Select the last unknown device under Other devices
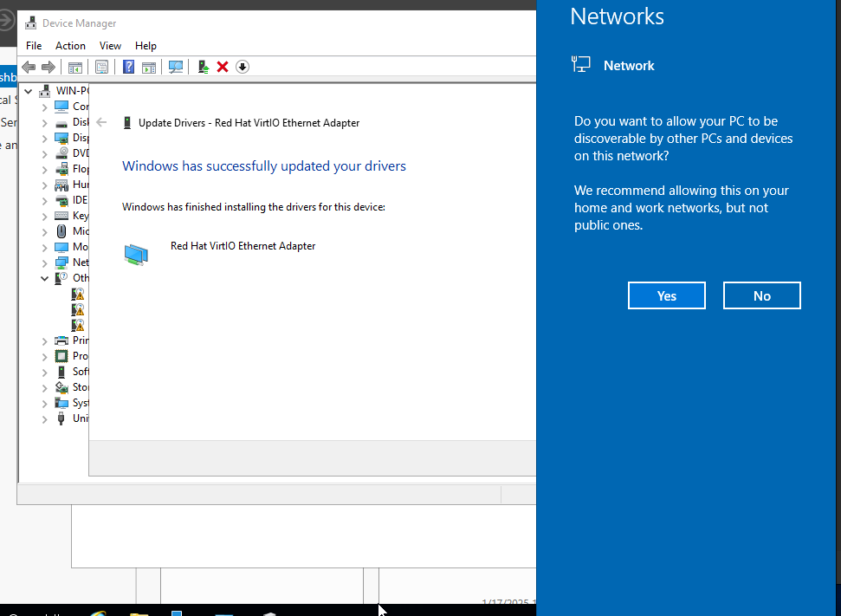This screenshot has width=841, height=616. 78,325
